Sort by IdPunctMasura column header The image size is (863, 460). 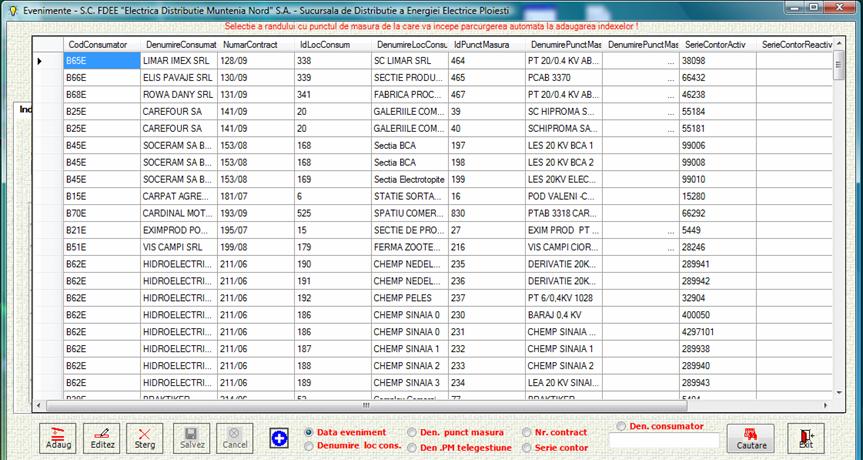coord(487,45)
